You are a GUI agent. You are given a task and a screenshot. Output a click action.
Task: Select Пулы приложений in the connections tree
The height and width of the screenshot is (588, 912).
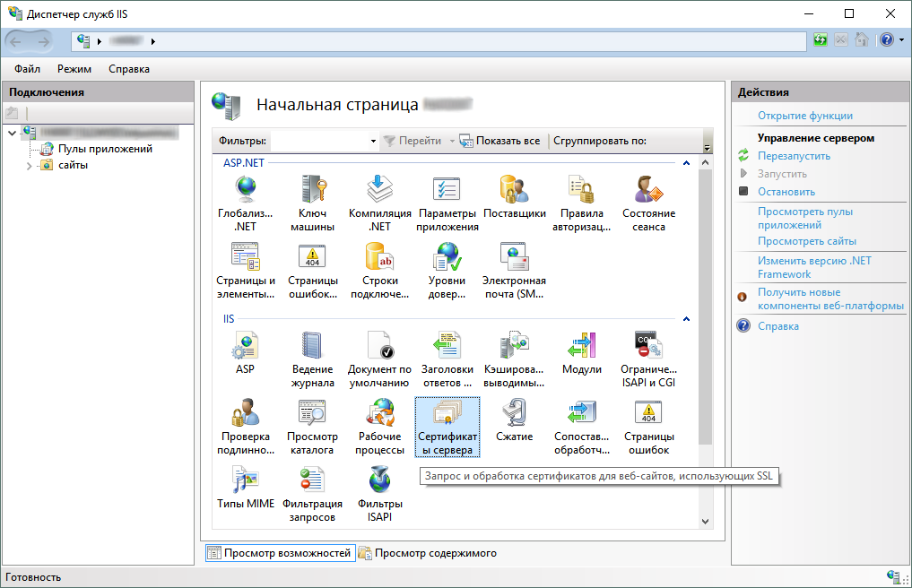[105, 149]
